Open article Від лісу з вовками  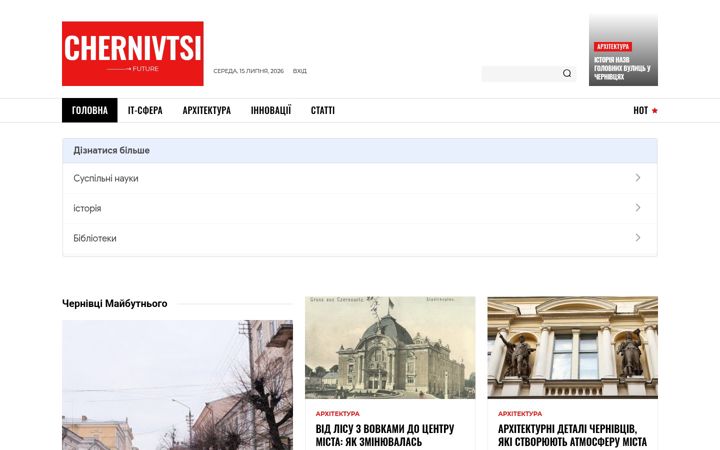(x=385, y=435)
